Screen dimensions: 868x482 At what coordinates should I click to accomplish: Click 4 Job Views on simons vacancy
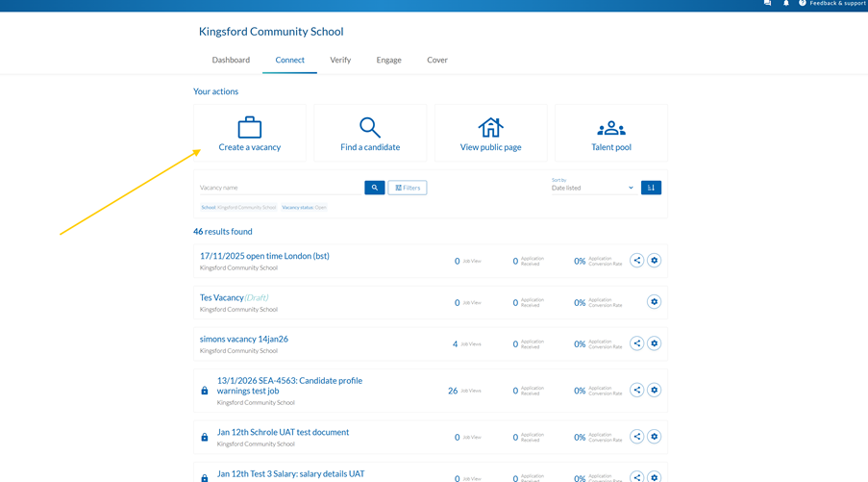coord(466,344)
